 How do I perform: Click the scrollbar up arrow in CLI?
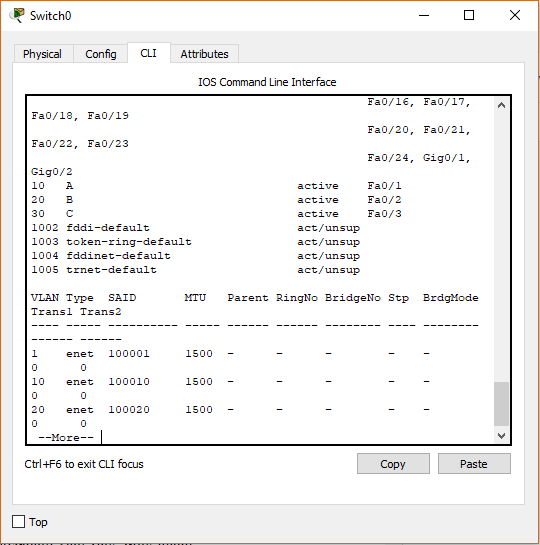coord(501,105)
